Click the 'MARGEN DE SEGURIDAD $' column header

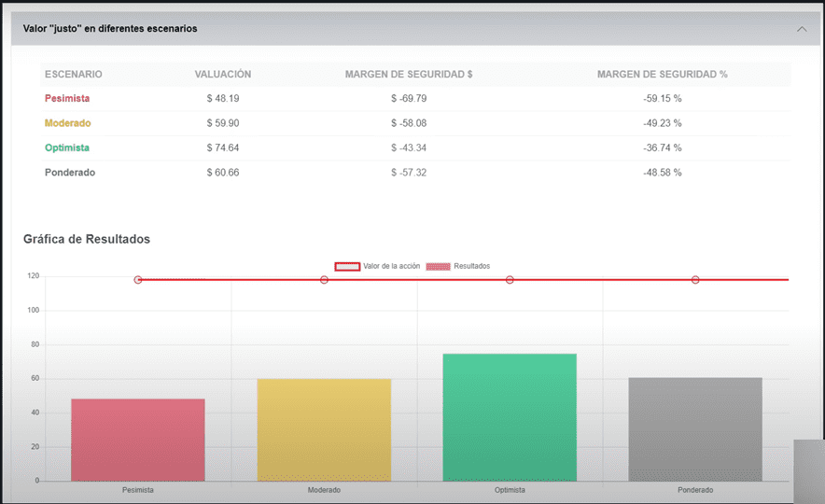(408, 75)
